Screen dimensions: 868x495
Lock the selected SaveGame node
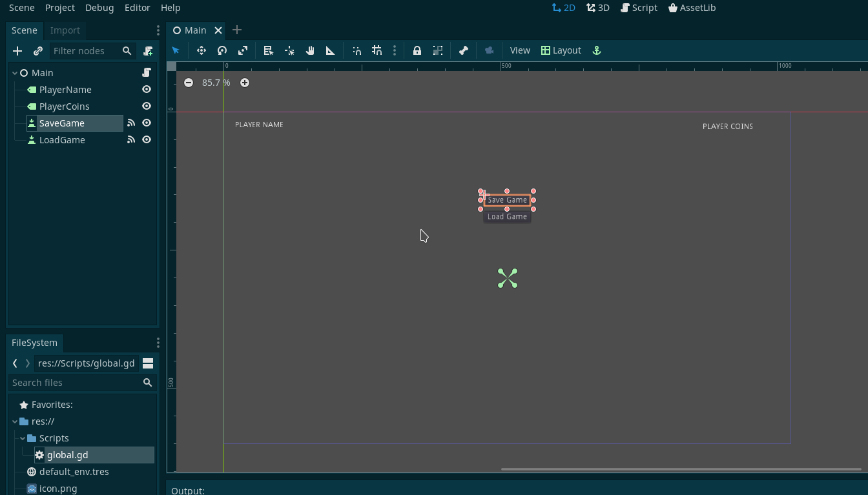coord(417,50)
